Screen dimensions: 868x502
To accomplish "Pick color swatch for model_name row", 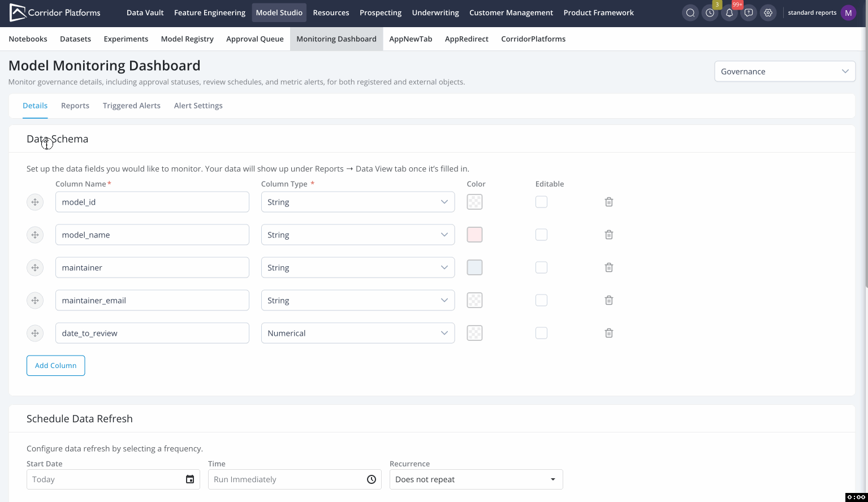I will tap(474, 235).
